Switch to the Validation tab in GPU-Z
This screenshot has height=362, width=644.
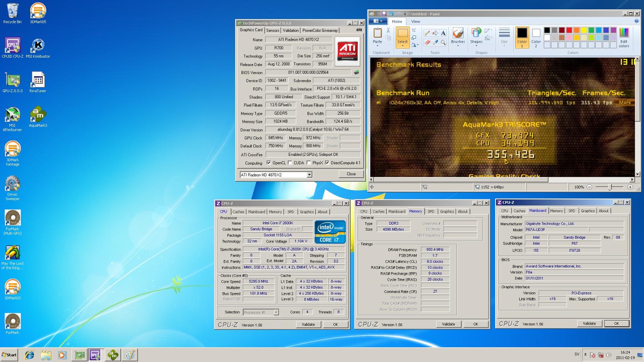[291, 30]
